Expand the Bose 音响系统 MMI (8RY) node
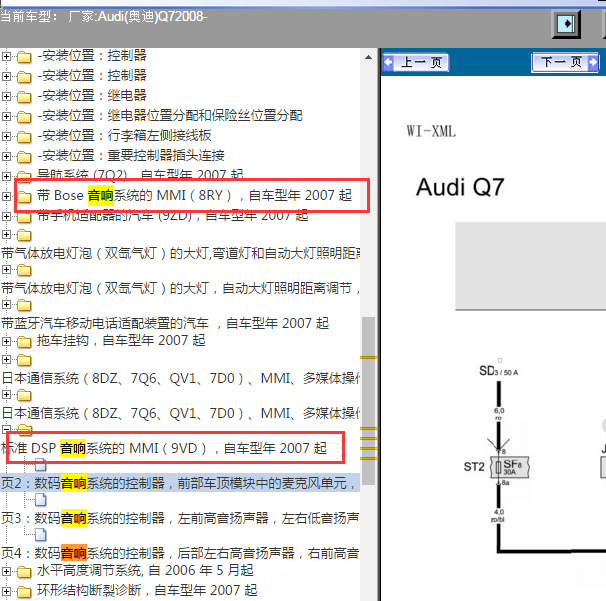Screen dimensions: 606x601 coord(6,196)
